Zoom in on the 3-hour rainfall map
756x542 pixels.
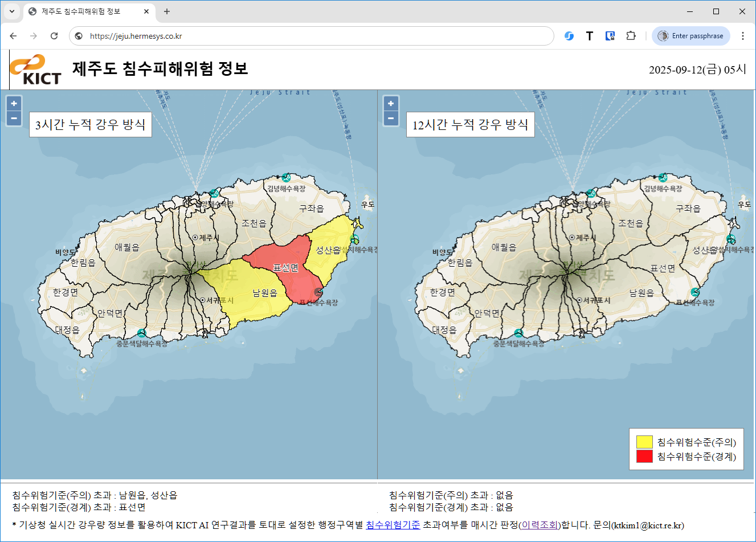14,103
